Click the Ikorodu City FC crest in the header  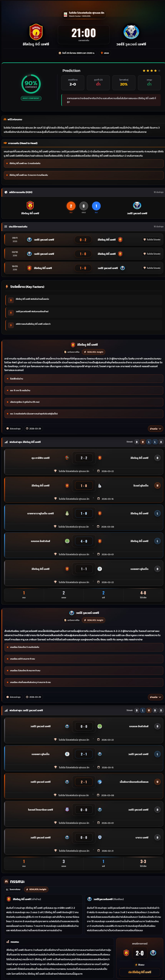[36, 32]
